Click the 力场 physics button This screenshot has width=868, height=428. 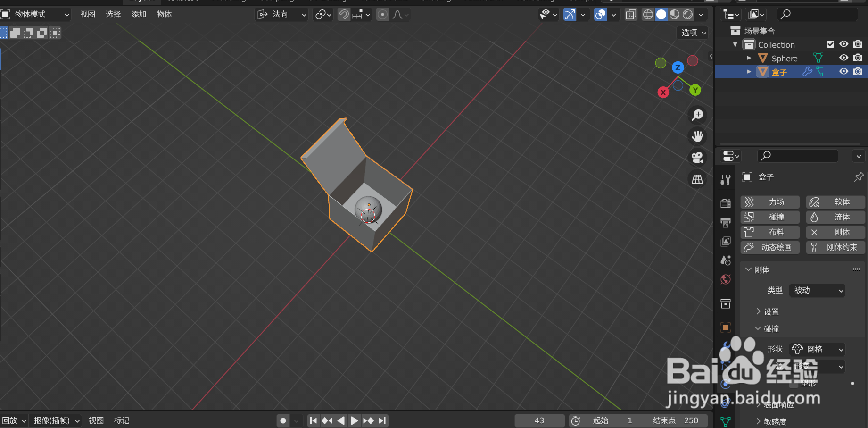point(770,202)
